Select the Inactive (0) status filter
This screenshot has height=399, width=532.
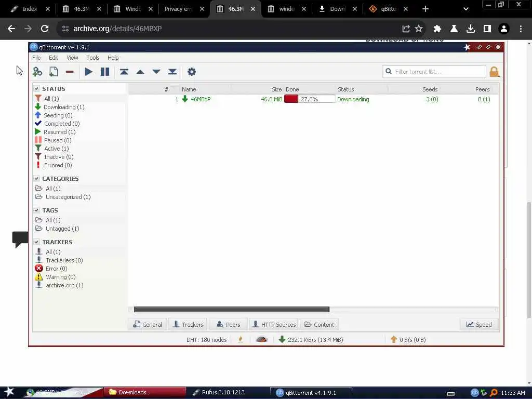[54, 157]
